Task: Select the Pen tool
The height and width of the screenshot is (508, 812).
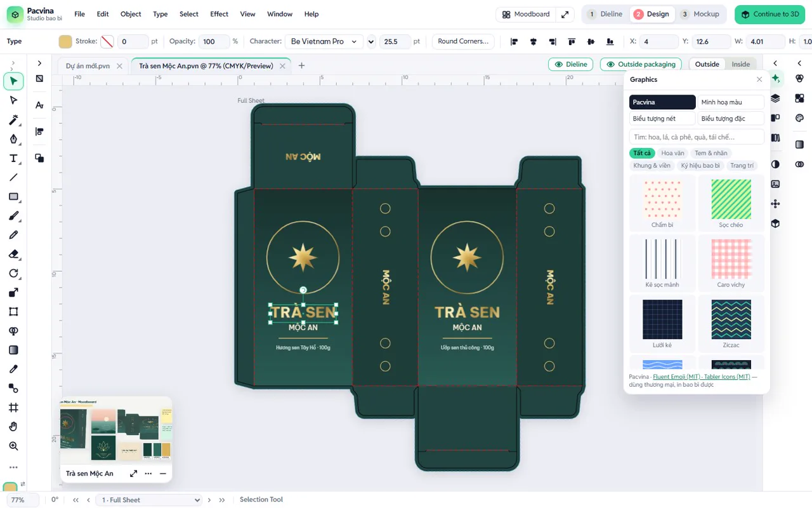Action: (13, 139)
